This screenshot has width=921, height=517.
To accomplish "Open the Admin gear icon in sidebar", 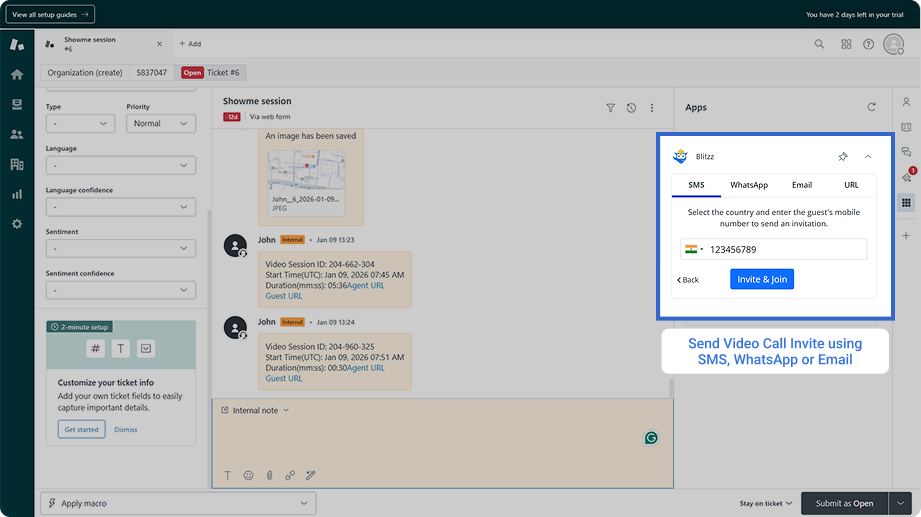I will pyautogui.click(x=17, y=224).
